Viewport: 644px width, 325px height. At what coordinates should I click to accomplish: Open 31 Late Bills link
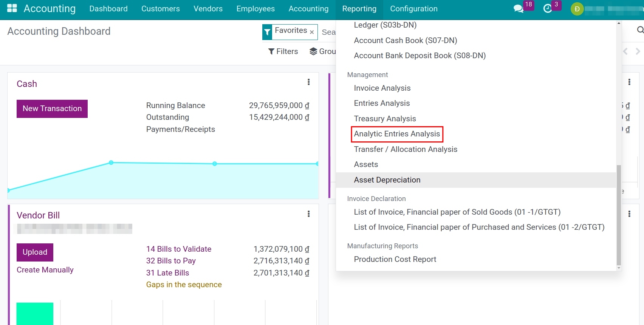(167, 273)
